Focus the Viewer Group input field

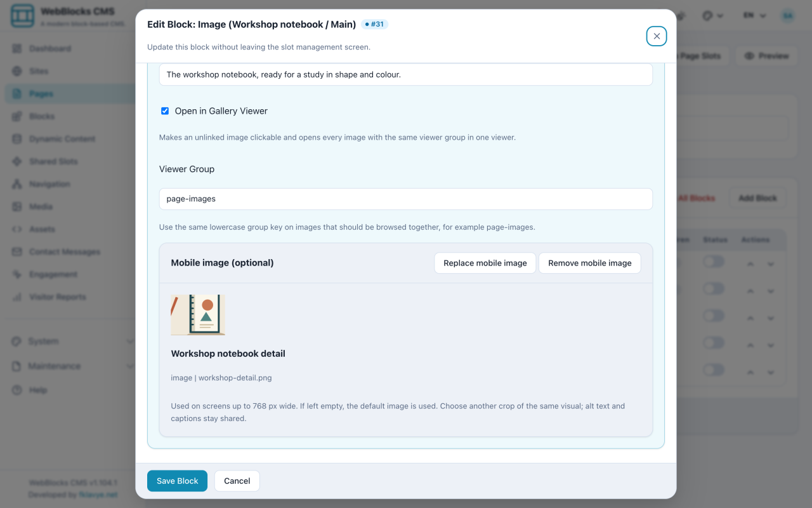tap(406, 199)
